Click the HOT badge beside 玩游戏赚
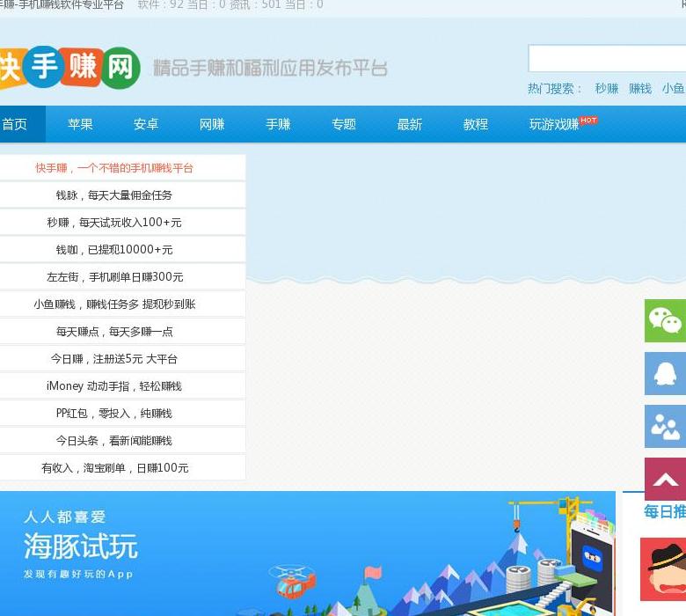 tap(588, 120)
